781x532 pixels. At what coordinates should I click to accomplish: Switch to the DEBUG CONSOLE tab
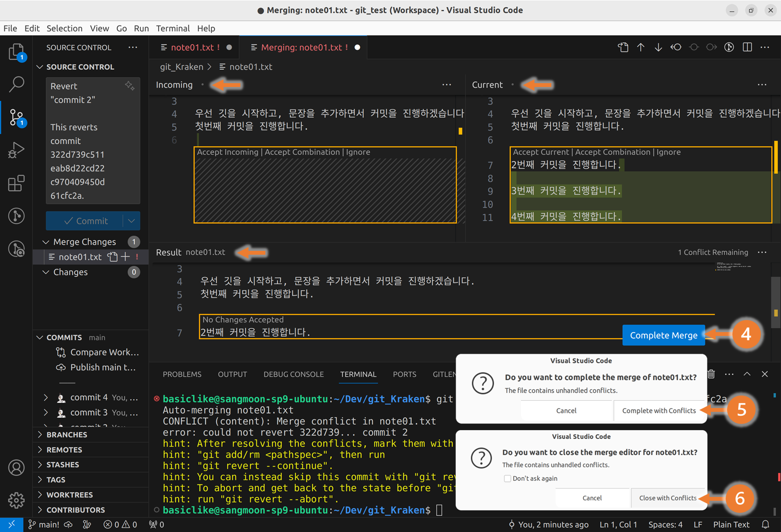pyautogui.click(x=294, y=374)
